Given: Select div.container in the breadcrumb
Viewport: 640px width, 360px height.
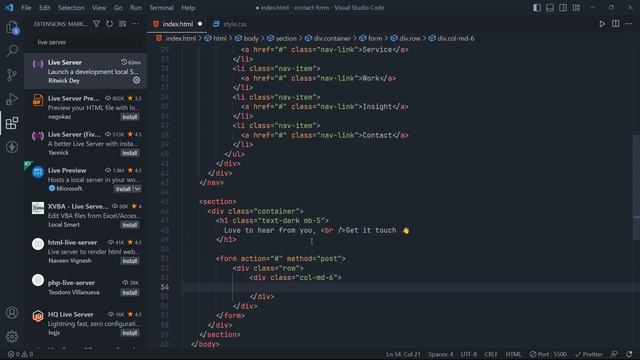Looking at the screenshot, I should 328,38.
